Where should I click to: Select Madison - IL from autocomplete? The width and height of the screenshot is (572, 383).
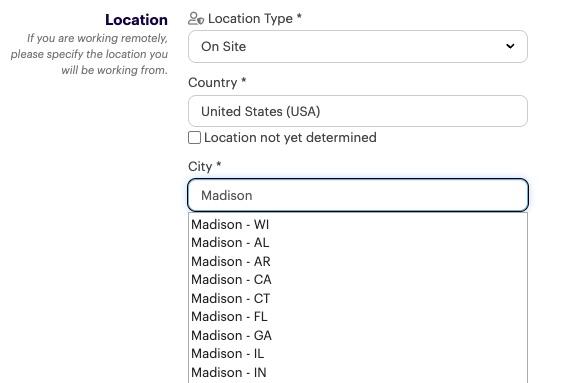coord(358,353)
